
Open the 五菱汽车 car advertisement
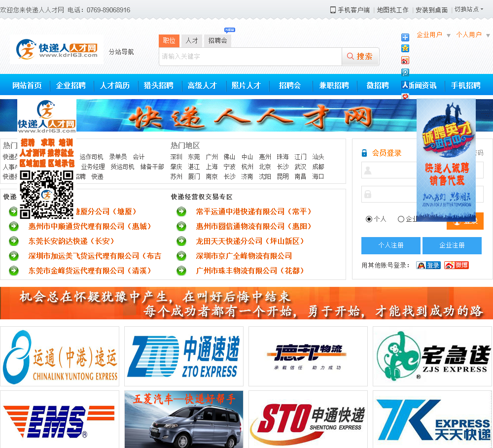(x=184, y=419)
